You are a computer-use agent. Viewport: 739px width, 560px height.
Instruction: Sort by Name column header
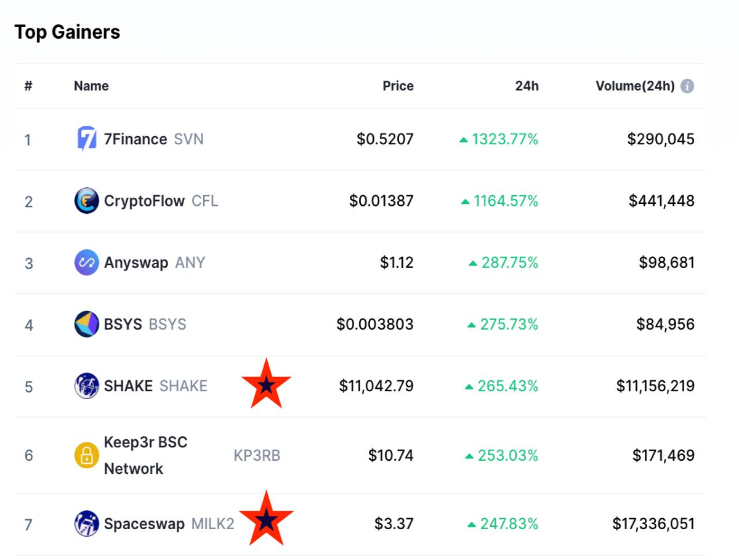(91, 86)
